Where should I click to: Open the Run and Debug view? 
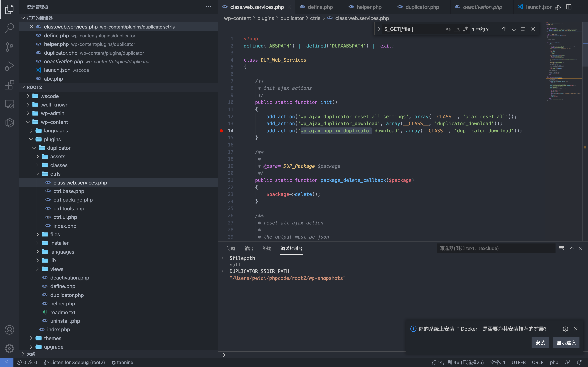coord(9,66)
